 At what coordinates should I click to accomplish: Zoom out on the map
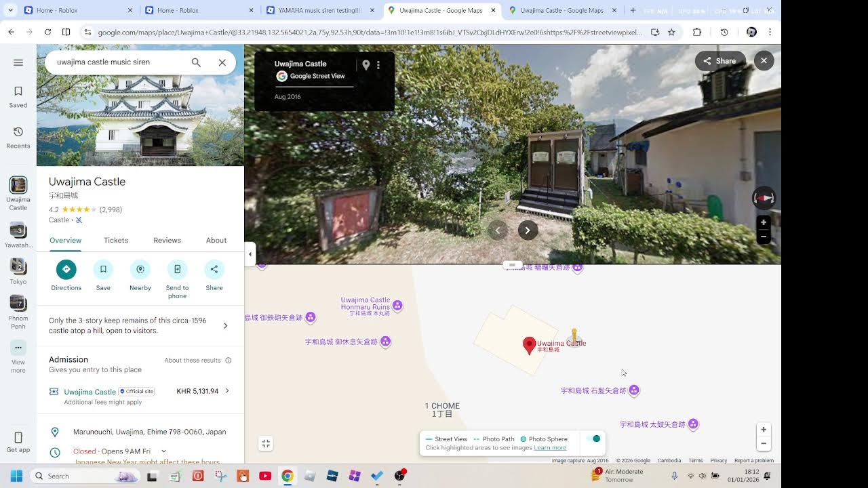point(764,444)
